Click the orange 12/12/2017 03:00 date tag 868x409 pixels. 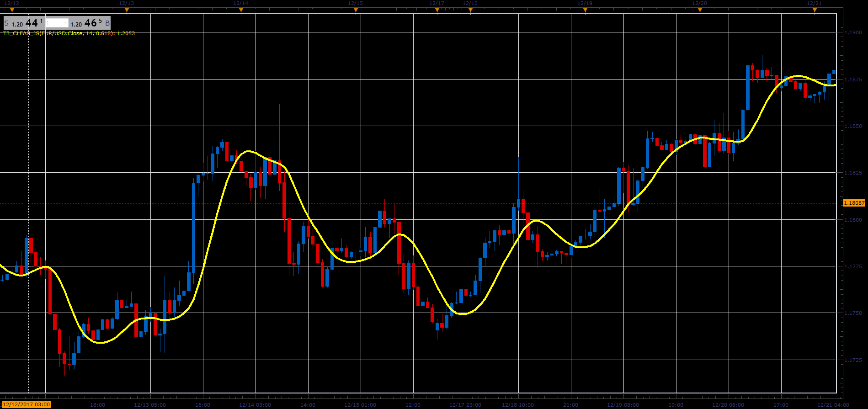pos(27,404)
